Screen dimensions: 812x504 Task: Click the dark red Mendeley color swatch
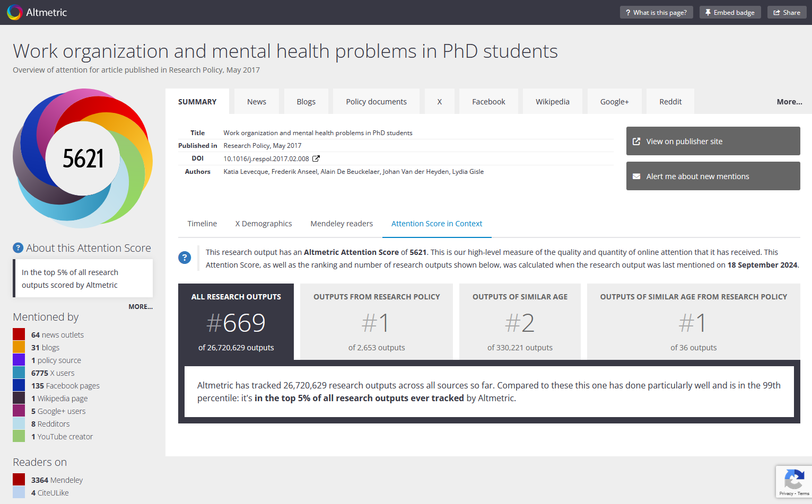(x=19, y=480)
